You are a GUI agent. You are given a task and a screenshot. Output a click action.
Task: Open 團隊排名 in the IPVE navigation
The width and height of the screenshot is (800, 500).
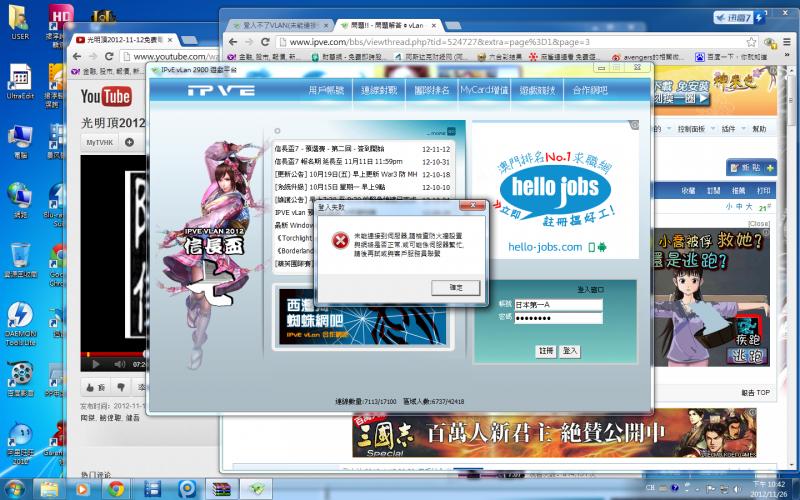(432, 90)
